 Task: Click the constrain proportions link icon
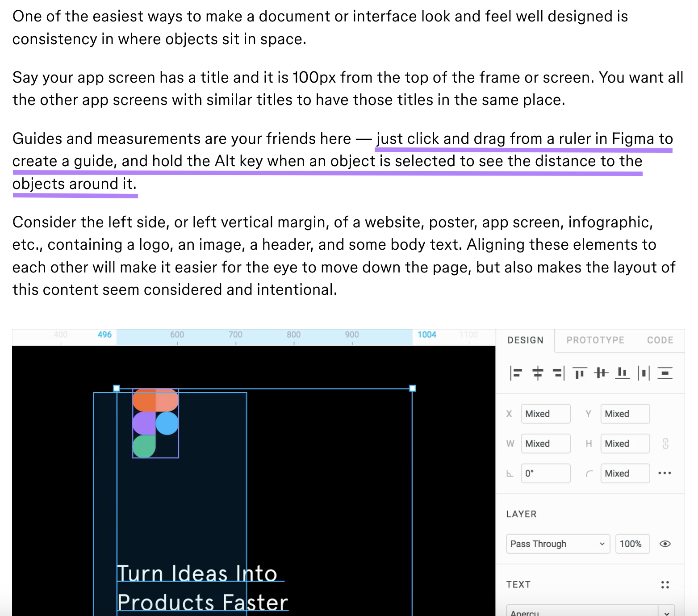click(665, 444)
